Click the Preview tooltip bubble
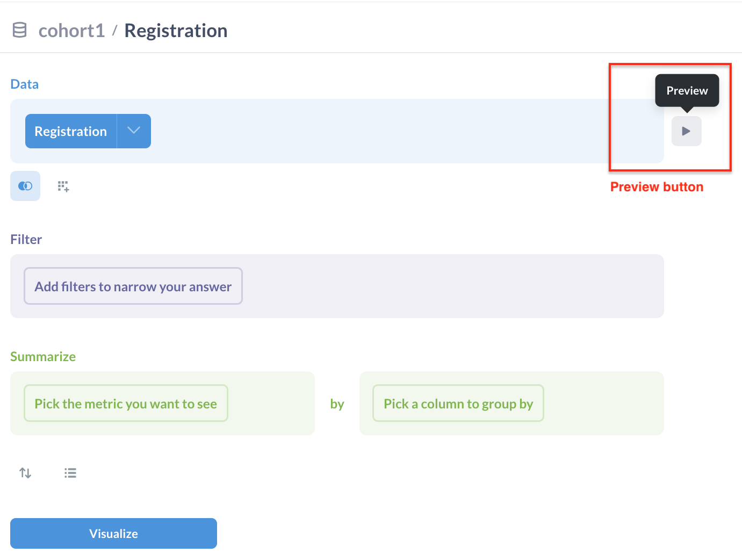This screenshot has height=560, width=742. pyautogui.click(x=687, y=90)
